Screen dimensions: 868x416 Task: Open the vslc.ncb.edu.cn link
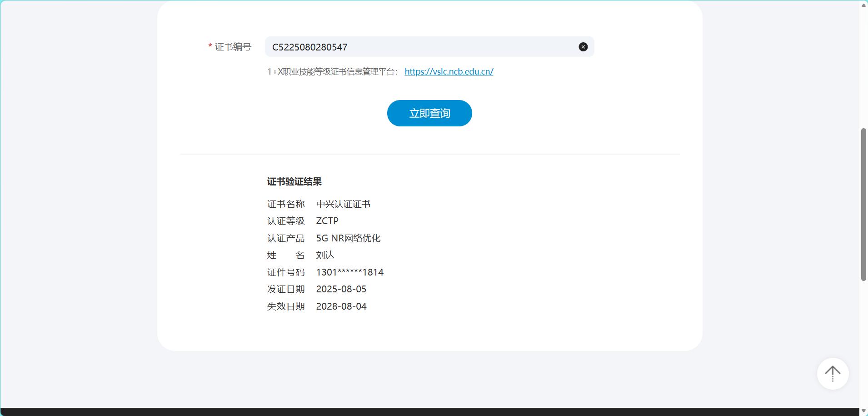pyautogui.click(x=449, y=71)
